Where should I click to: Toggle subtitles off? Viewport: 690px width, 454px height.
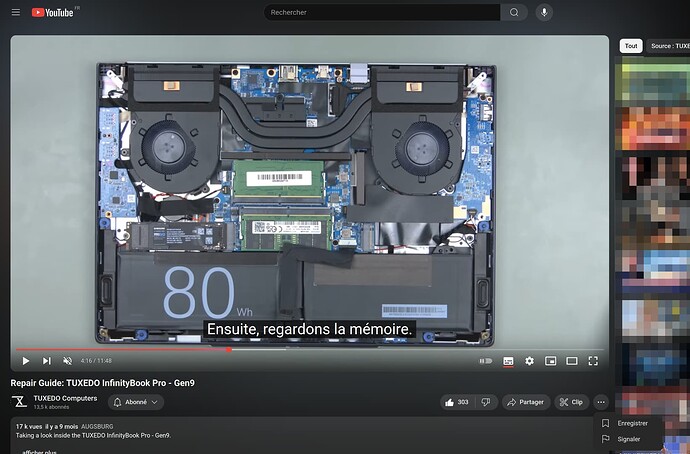tap(508, 361)
